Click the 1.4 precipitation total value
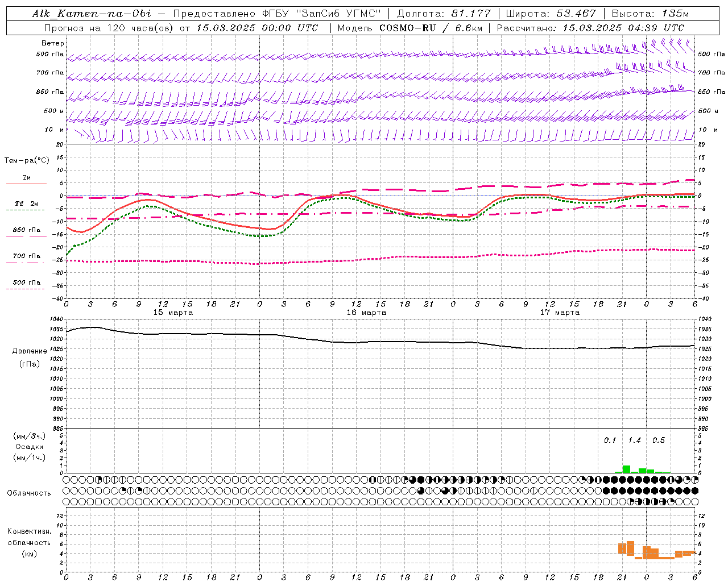 click(x=634, y=440)
